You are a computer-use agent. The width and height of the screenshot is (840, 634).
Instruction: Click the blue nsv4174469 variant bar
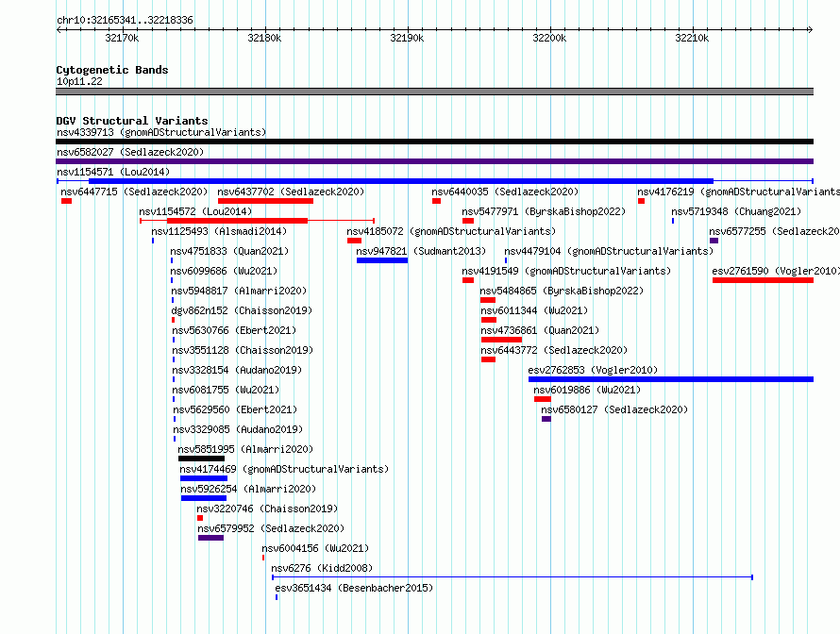point(204,478)
